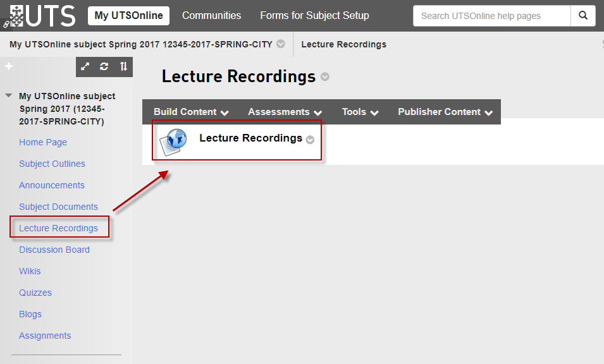Click the Lecture Recordings content item title
This screenshot has width=604, height=364.
click(x=250, y=138)
